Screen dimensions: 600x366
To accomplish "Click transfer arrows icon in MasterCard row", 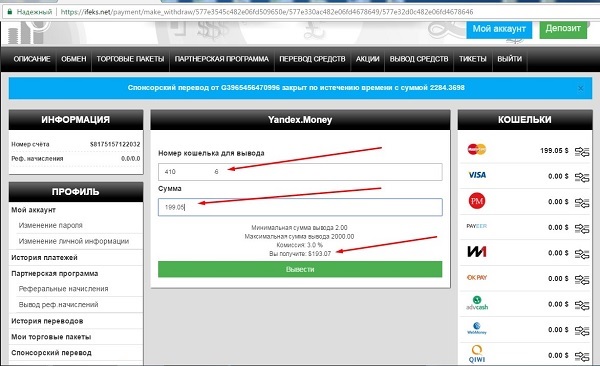I will tap(582, 152).
